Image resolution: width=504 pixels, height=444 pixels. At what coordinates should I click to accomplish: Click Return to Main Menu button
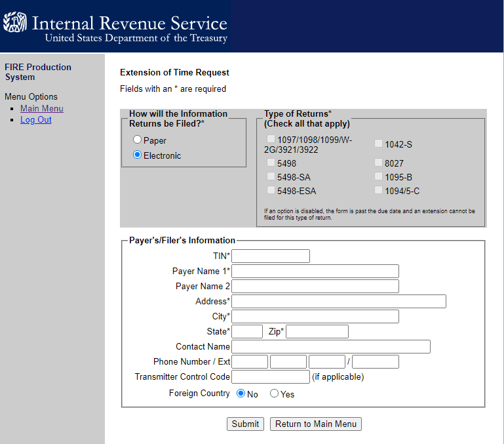[315, 424]
